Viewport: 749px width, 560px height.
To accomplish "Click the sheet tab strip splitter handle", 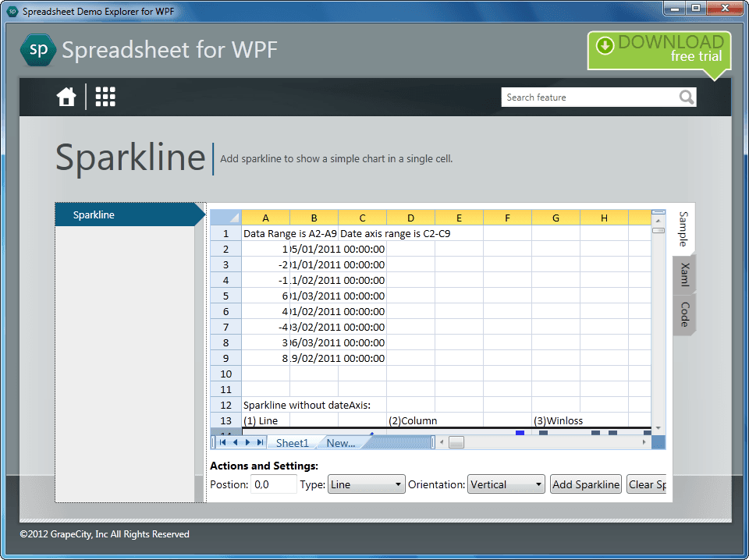I will pyautogui.click(x=433, y=442).
